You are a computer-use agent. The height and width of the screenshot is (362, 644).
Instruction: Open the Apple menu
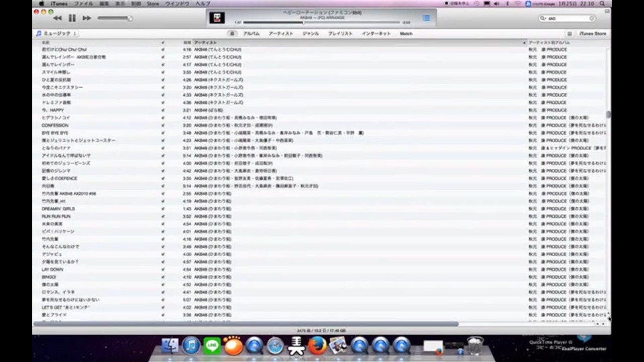point(42,4)
